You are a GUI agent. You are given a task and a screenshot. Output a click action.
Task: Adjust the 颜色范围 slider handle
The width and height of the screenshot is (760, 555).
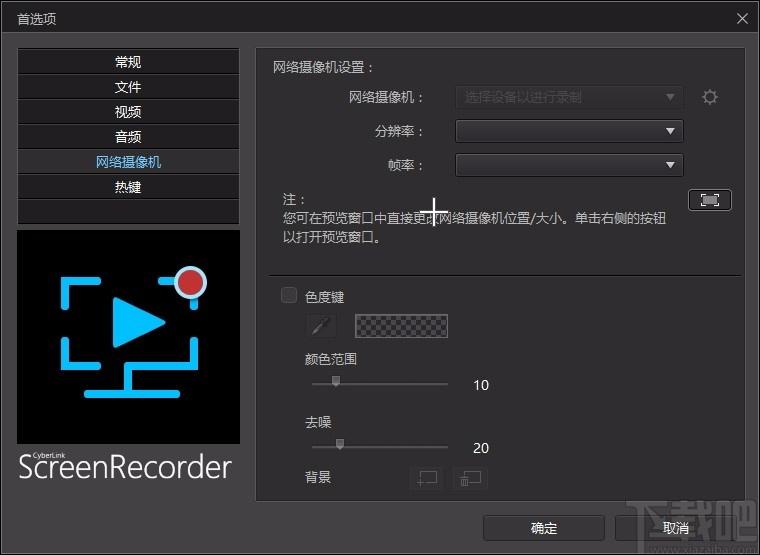coord(336,381)
